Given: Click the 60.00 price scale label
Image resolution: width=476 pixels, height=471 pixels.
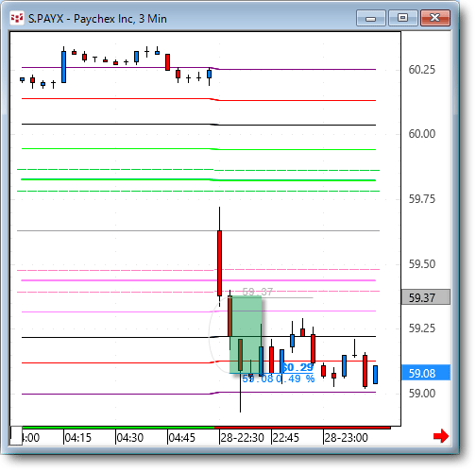Looking at the screenshot, I should (422, 134).
